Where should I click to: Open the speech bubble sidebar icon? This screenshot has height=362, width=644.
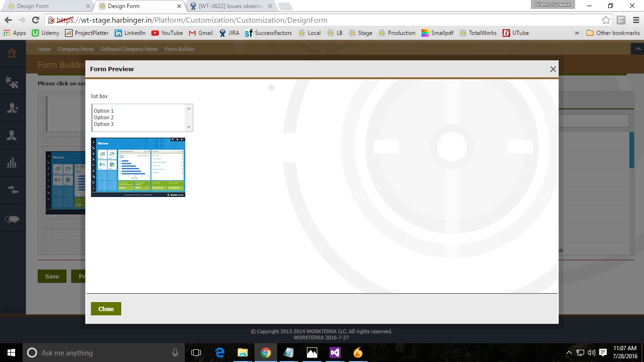[x=12, y=219]
